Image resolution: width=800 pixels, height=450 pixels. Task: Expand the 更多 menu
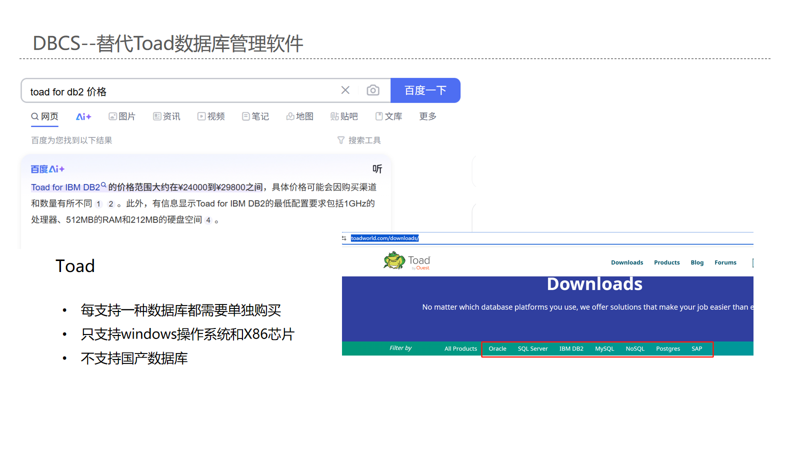coord(428,116)
